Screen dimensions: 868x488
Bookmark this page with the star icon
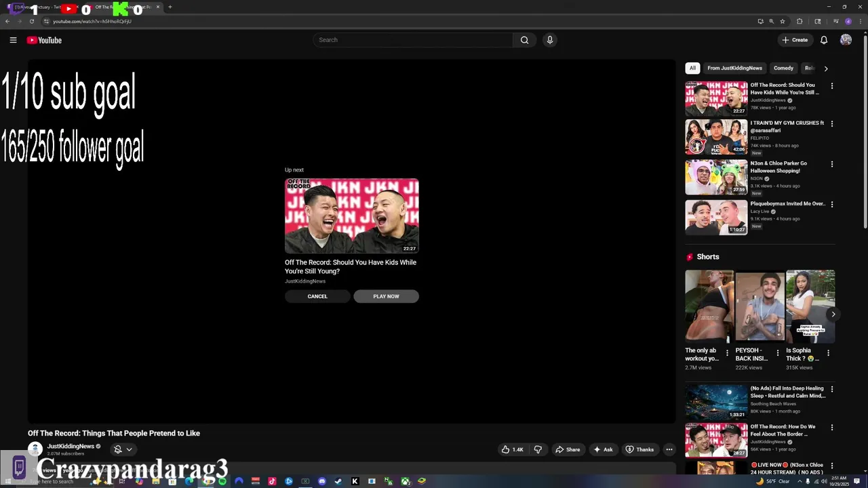pos(783,21)
